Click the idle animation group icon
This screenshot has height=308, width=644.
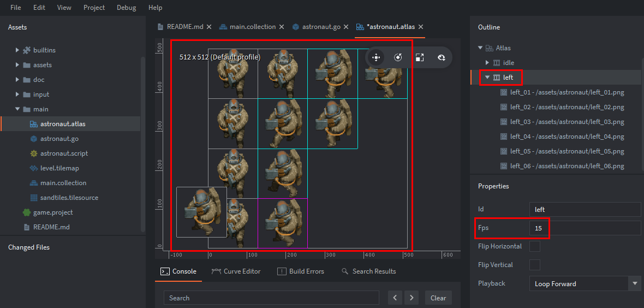click(497, 62)
